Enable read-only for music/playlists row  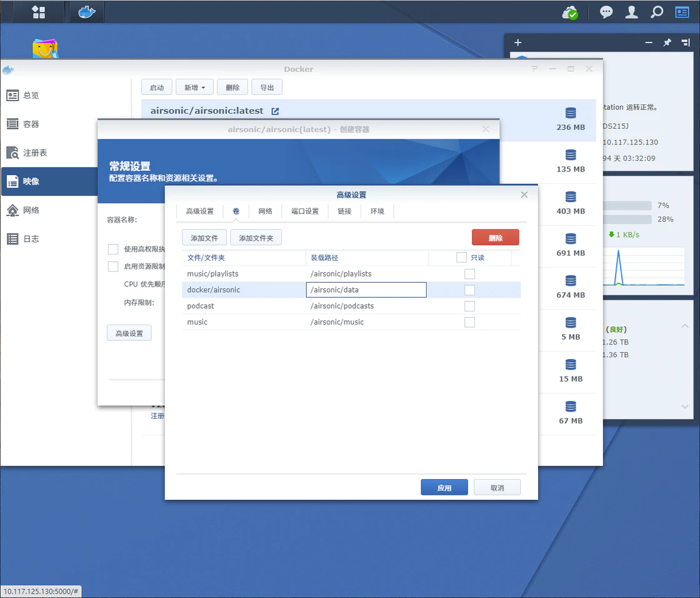click(469, 274)
